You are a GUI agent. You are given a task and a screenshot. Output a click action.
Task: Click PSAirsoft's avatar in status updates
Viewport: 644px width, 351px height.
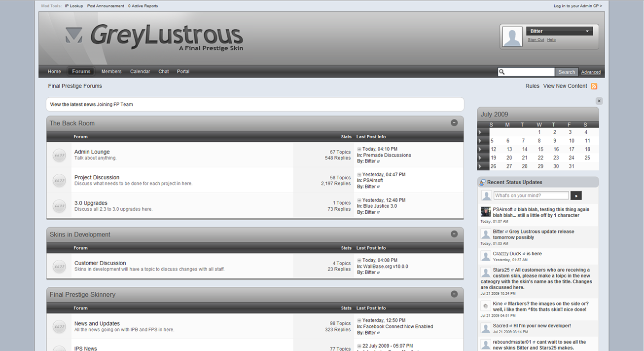click(x=486, y=212)
